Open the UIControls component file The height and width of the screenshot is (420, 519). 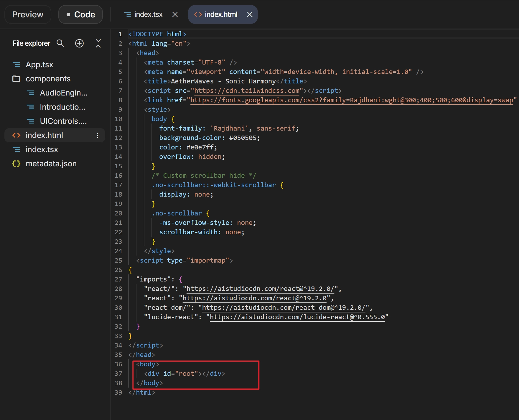pyautogui.click(x=63, y=121)
